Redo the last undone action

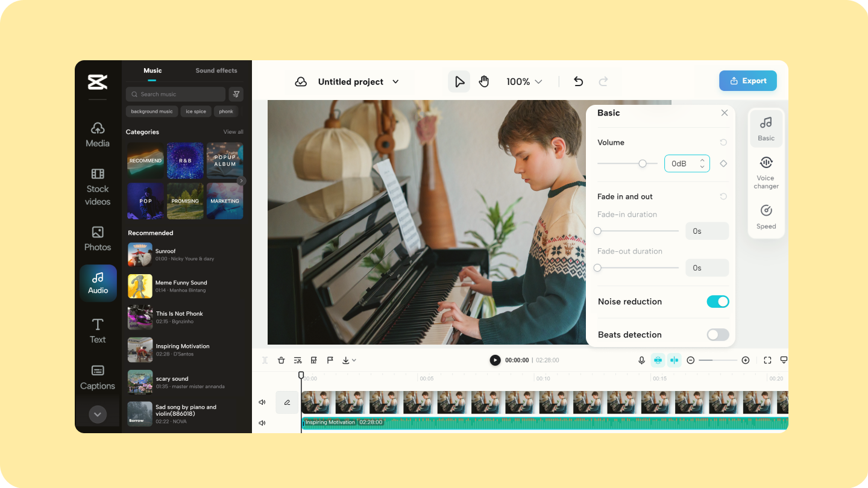click(603, 81)
